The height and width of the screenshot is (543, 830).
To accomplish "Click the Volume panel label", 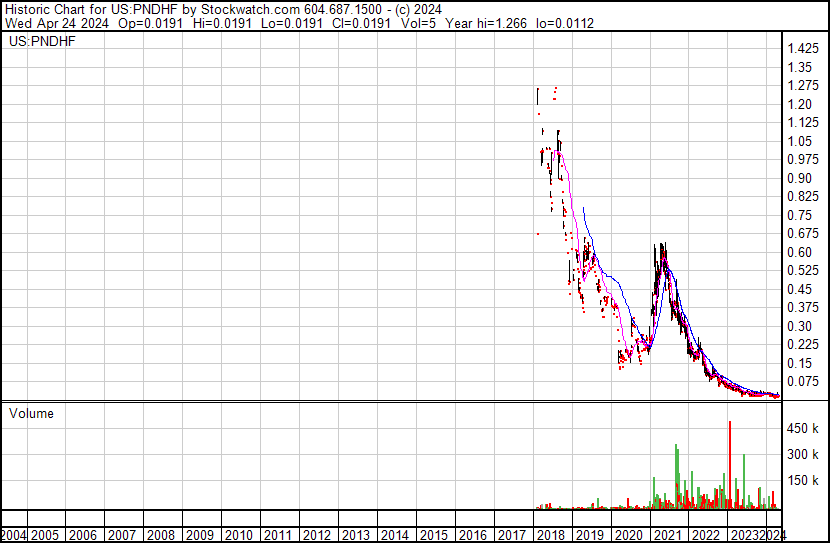I will [x=32, y=413].
